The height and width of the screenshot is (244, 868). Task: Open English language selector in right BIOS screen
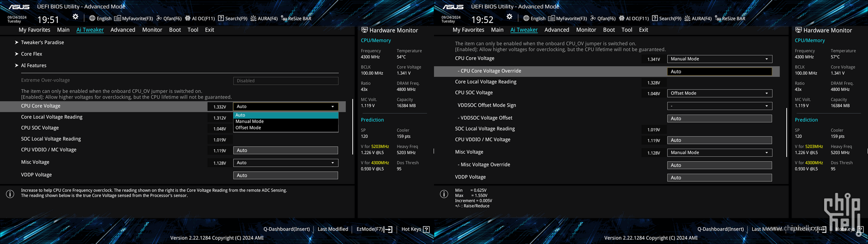(534, 19)
